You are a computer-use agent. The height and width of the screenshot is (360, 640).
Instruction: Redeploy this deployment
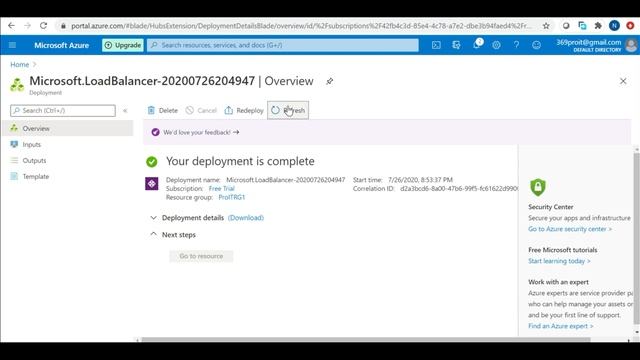[x=244, y=110]
